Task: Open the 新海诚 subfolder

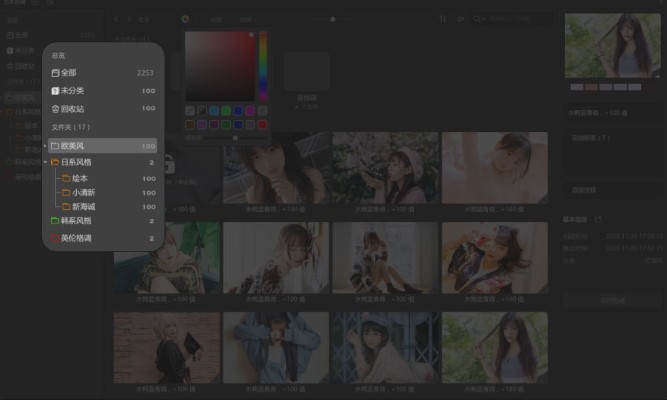Action: point(84,206)
